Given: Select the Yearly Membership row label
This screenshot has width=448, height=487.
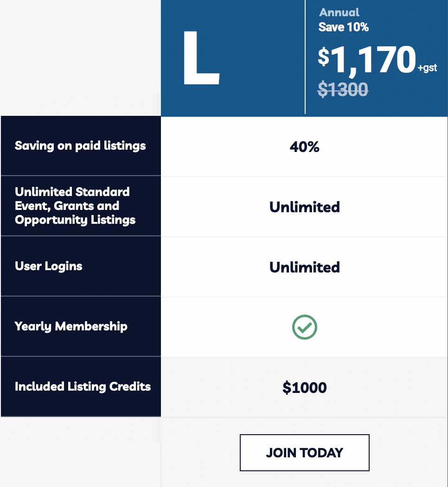Looking at the screenshot, I should (x=71, y=326).
